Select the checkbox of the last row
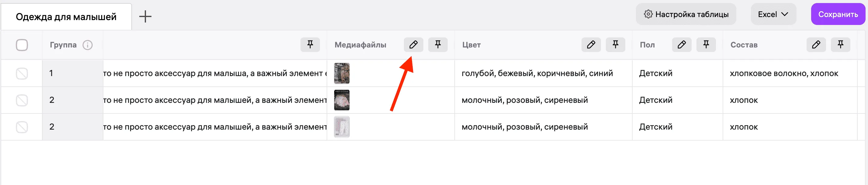The height and width of the screenshot is (185, 868). [22, 127]
